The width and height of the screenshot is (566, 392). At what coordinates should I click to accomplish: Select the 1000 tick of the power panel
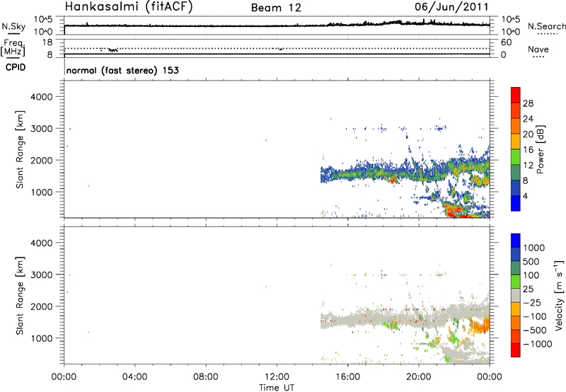point(42,192)
